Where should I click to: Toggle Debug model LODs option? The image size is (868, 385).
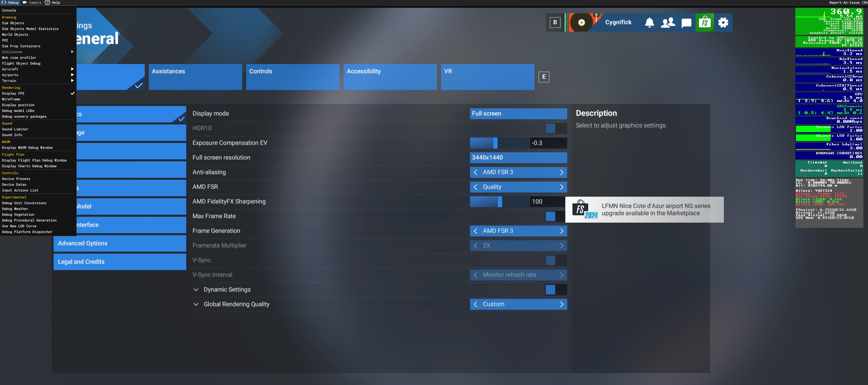pos(38,110)
